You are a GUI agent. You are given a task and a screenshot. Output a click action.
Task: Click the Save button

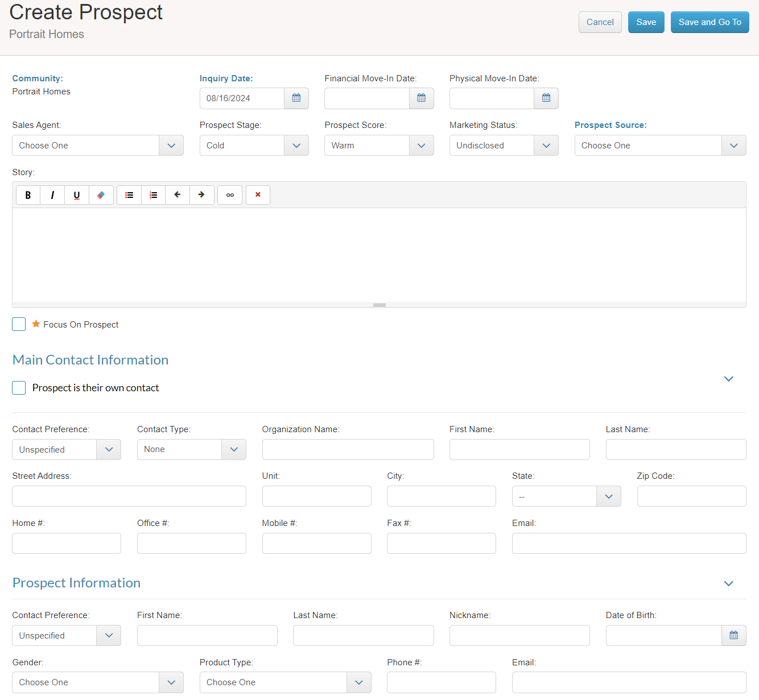tap(646, 22)
